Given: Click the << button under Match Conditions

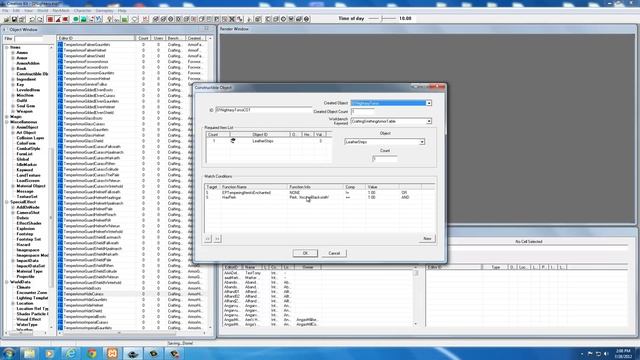Looking at the screenshot, I should coord(208,239).
